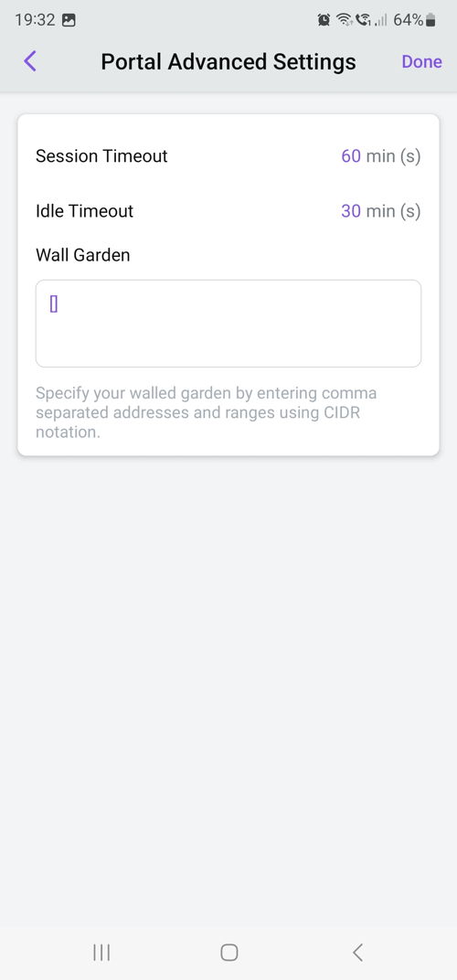Tap the Wi-Fi status icon
Image resolution: width=457 pixels, height=980 pixels.
coord(344,20)
